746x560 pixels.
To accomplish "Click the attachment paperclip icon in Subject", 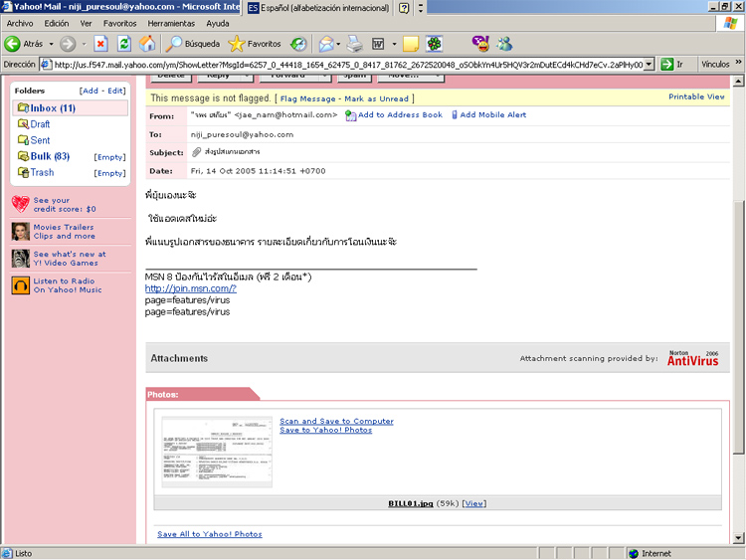I will (197, 152).
